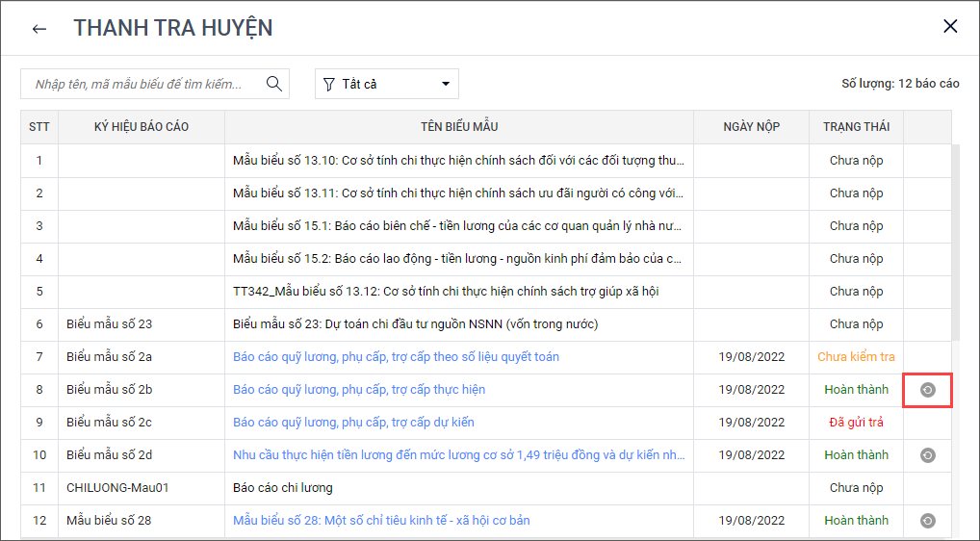Click the back arrow beside THANH TRA HUYỆN
The height and width of the screenshot is (541, 980).
39,29
